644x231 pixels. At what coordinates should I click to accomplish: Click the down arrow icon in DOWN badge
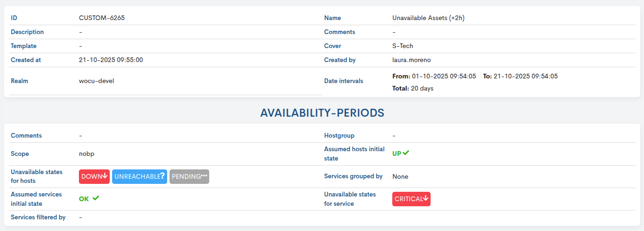105,176
